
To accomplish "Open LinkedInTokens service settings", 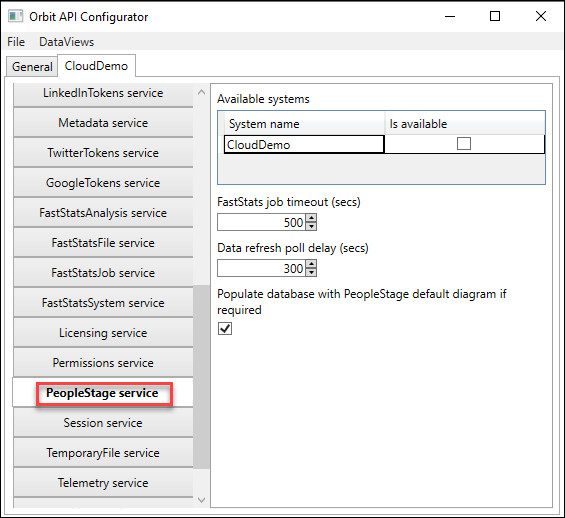I will pyautogui.click(x=103, y=94).
